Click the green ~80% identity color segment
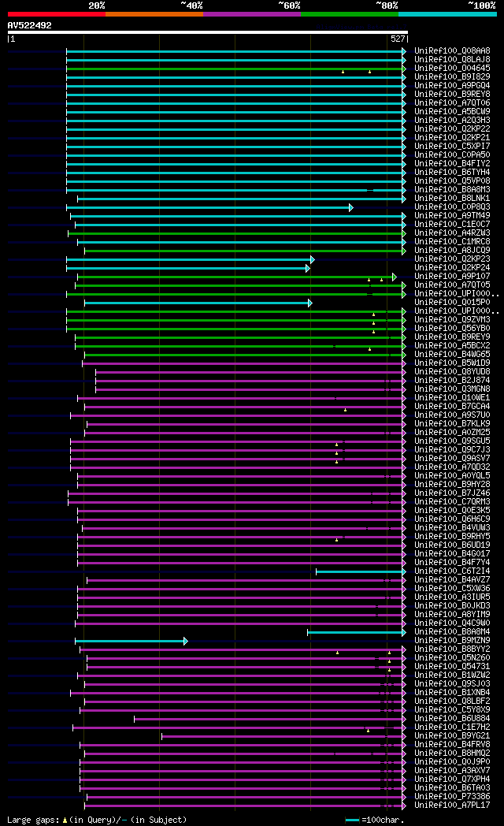The width and height of the screenshot is (504, 826). coord(350,14)
